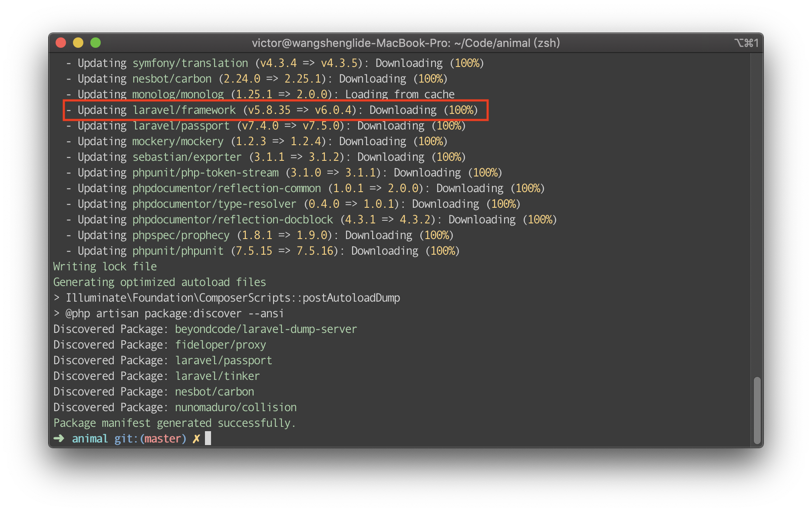Click the 'v5.8.35' version text
The height and width of the screenshot is (512, 812).
269,110
